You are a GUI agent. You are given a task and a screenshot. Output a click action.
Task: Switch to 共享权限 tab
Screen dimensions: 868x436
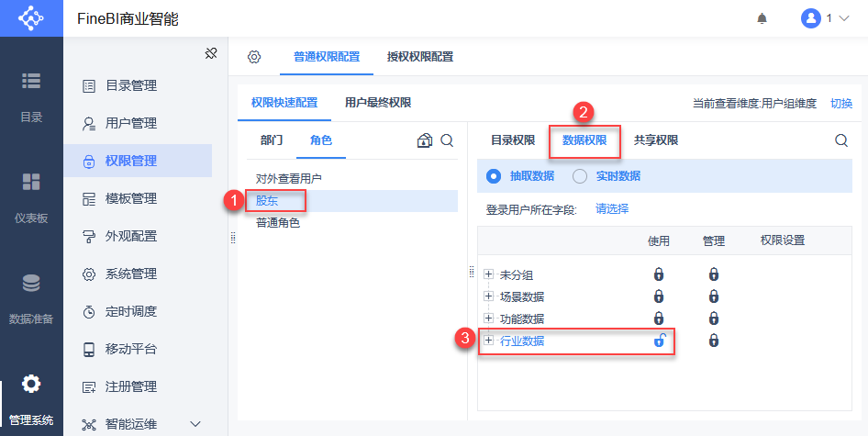click(656, 140)
